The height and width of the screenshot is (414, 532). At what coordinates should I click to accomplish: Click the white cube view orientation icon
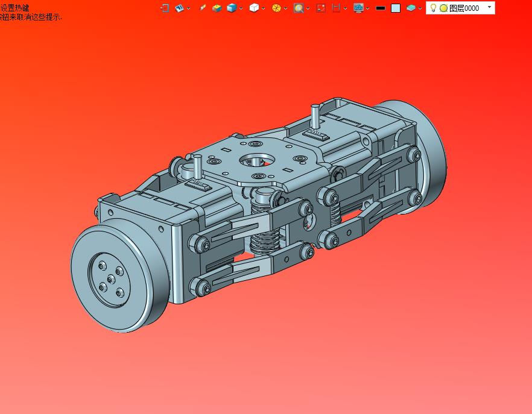pos(254,8)
